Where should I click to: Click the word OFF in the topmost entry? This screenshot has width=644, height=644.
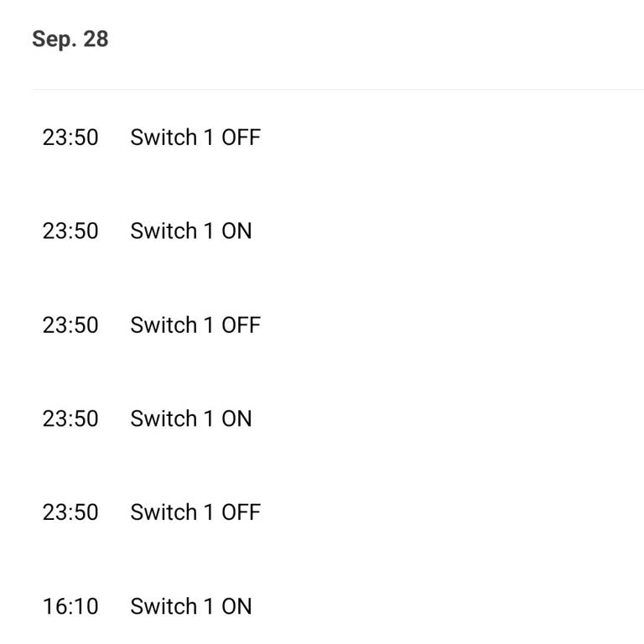coord(241,138)
